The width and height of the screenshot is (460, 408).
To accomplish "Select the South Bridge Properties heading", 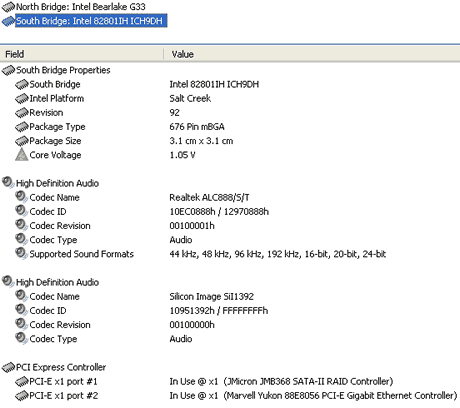I will point(63,70).
